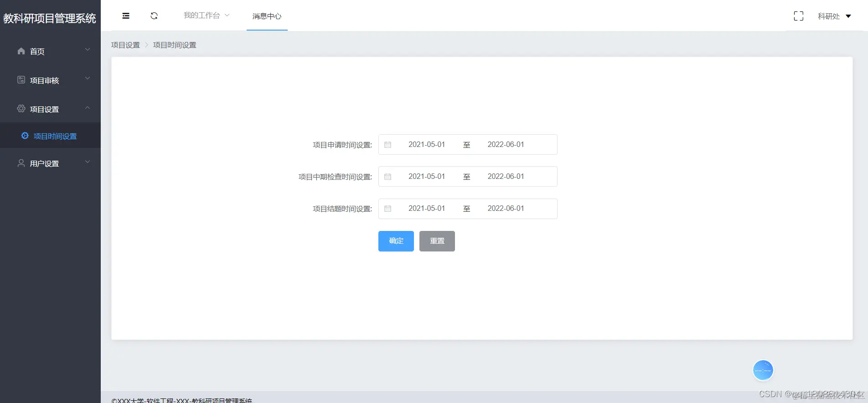Image resolution: width=868 pixels, height=403 pixels.
Task: Click the 项目中期检查时间设置: label
Action: click(335, 177)
